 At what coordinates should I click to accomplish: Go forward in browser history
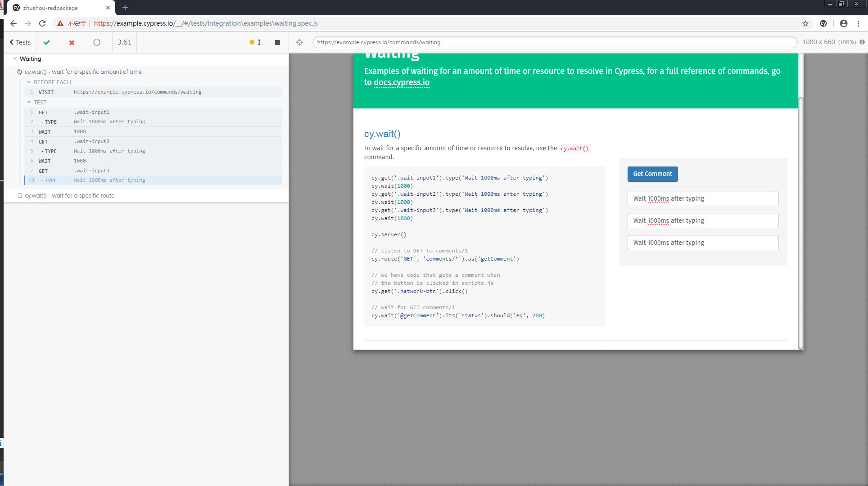28,23
